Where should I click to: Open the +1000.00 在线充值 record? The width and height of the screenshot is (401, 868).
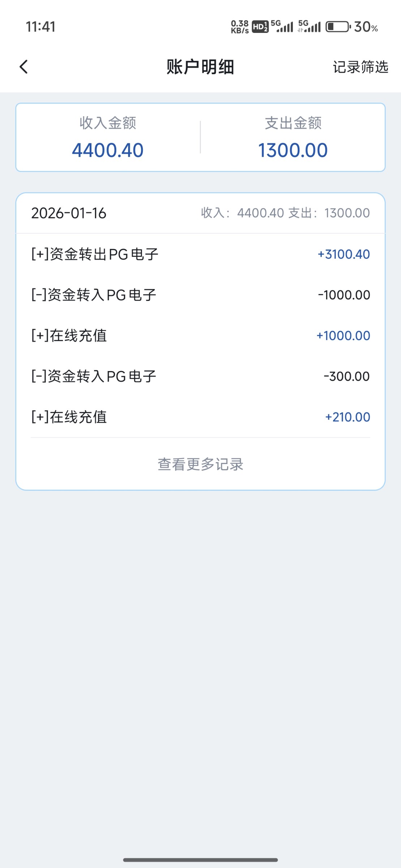[200, 336]
